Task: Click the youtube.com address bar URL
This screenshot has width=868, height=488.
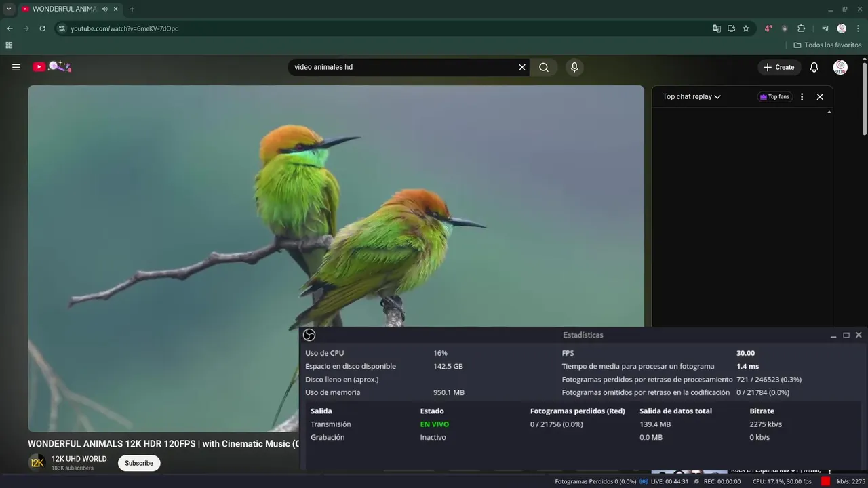Action: [124, 28]
